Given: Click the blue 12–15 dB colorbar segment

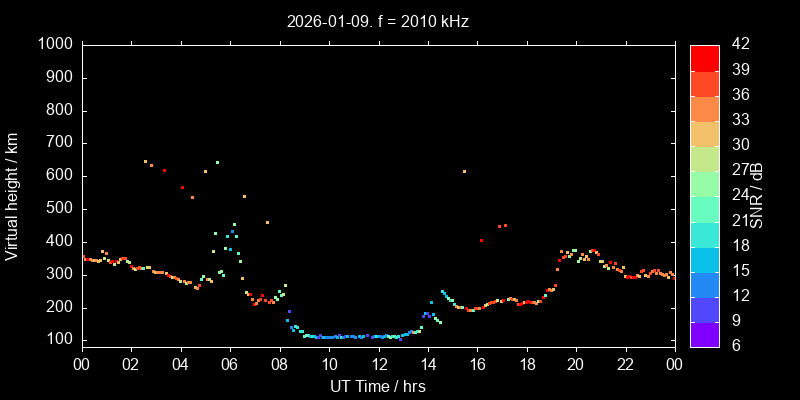Looking at the screenshot, I should point(705,284).
